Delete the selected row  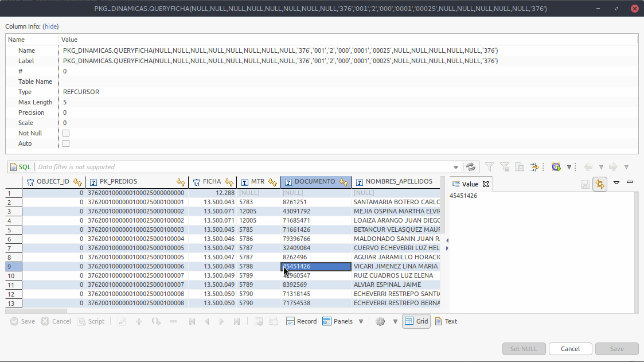click(172, 321)
